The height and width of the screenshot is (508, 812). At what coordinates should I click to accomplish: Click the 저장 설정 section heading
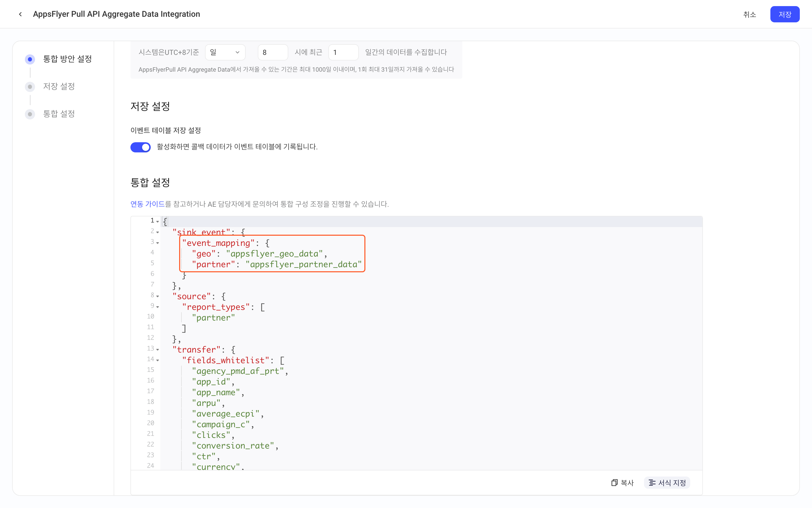click(150, 106)
